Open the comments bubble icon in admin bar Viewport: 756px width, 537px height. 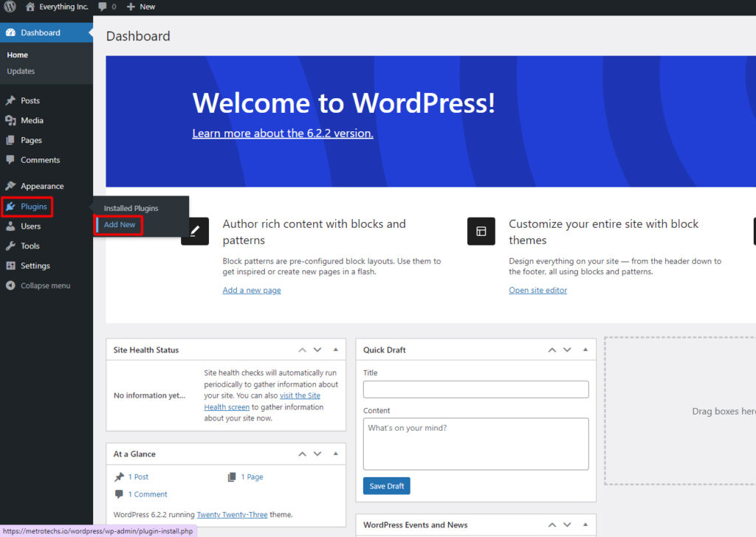click(102, 7)
